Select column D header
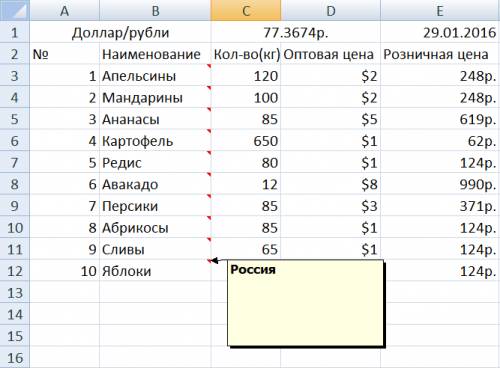 (331, 10)
